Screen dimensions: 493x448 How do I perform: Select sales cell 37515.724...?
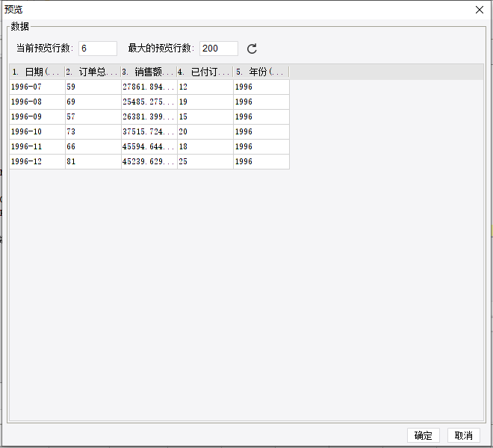[x=149, y=131]
